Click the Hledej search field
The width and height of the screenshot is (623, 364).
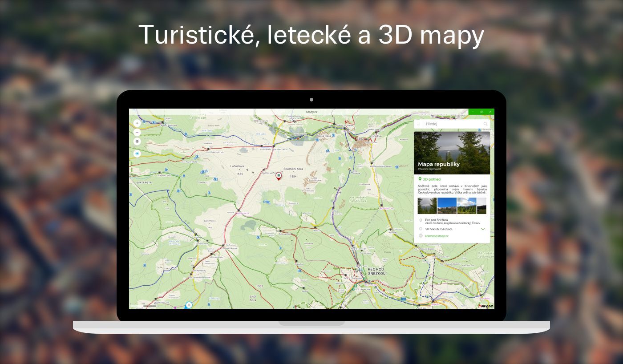point(452,124)
